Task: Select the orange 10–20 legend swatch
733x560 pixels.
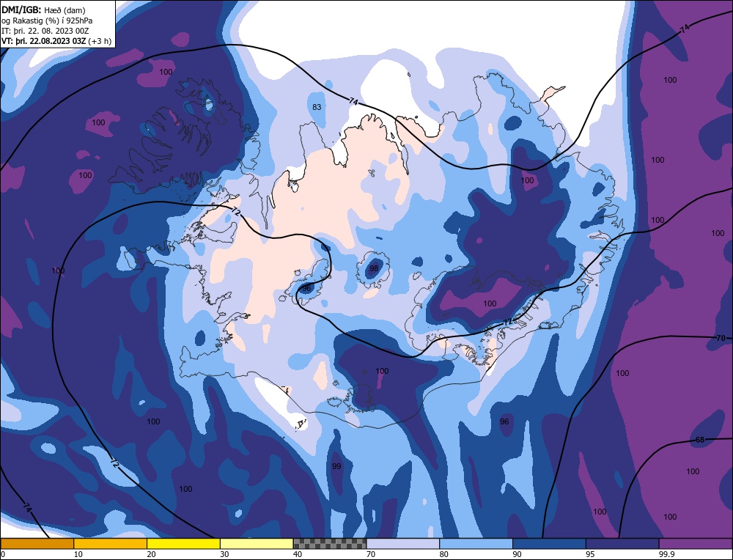Action: (111, 543)
